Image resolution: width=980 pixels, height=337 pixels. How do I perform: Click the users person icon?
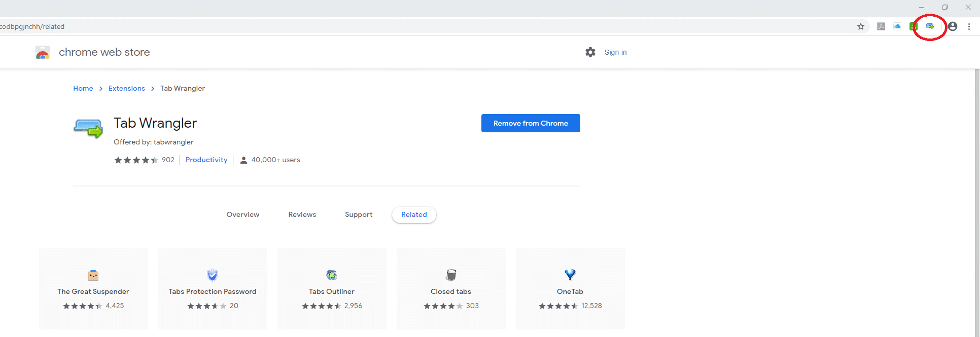coord(243,160)
